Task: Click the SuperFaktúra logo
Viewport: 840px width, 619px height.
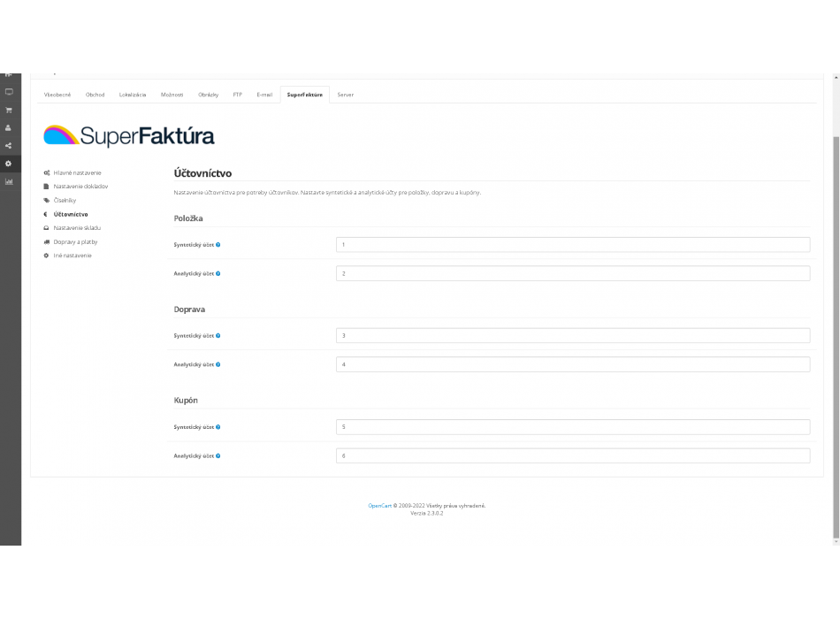Action: tap(129, 135)
